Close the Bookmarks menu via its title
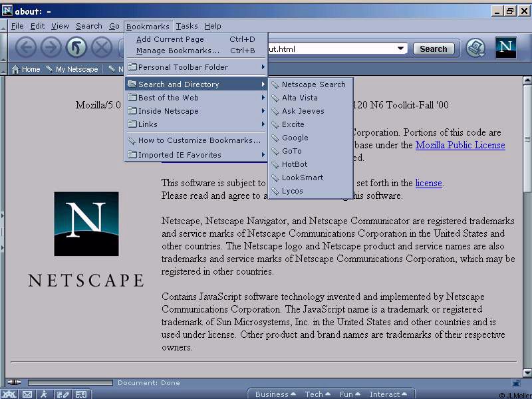This screenshot has width=532, height=399. (148, 26)
